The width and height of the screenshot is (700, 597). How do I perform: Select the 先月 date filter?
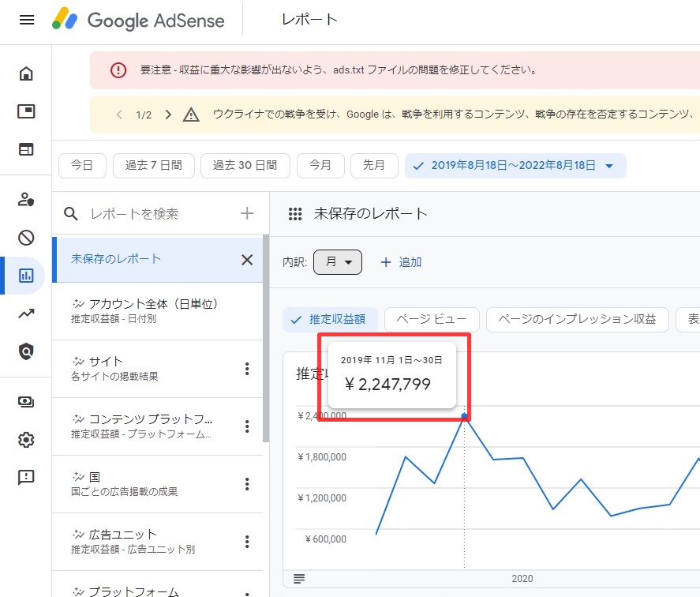(374, 166)
